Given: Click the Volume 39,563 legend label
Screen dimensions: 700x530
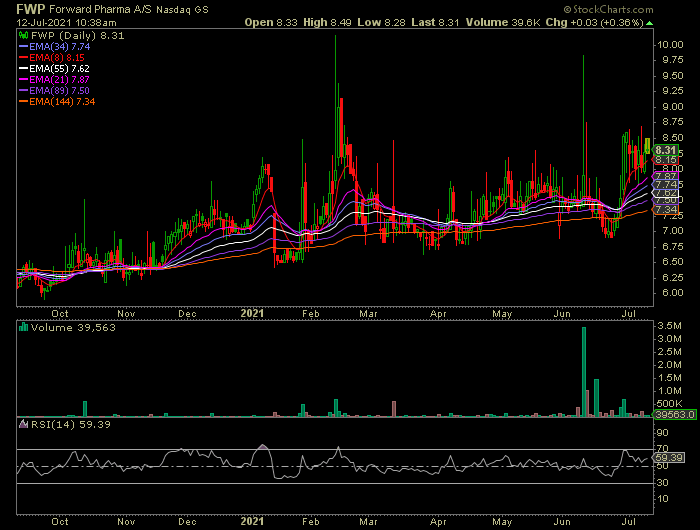Looking at the screenshot, I should 73,327.
